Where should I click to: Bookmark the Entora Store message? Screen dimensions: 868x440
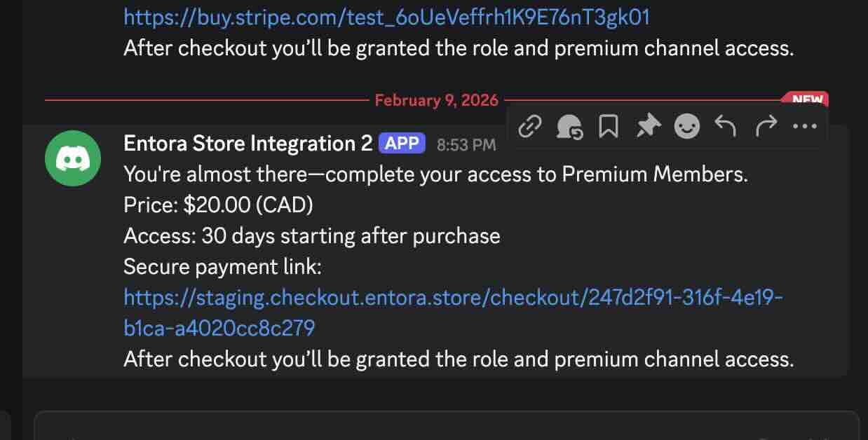click(609, 126)
